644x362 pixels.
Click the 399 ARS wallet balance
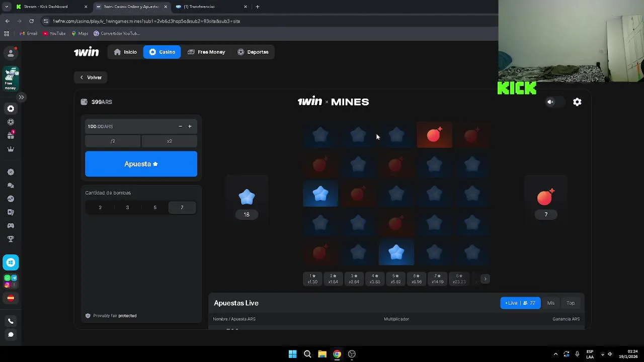97,102
